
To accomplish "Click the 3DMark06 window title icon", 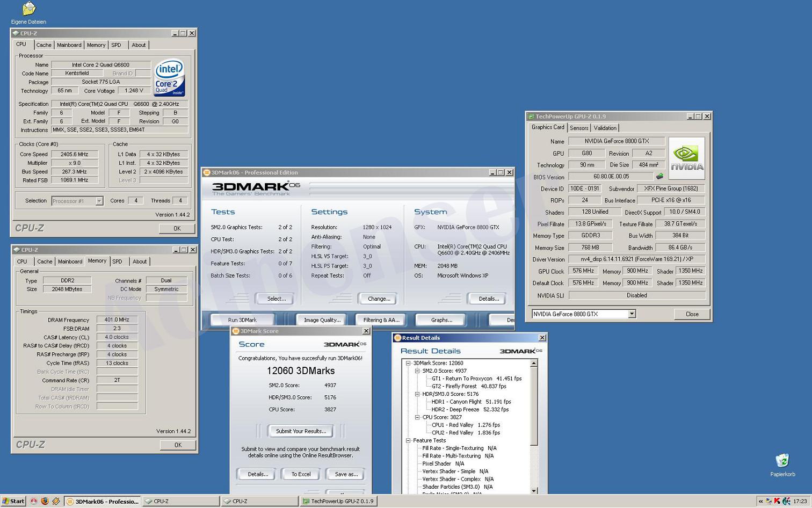I will pos(207,172).
